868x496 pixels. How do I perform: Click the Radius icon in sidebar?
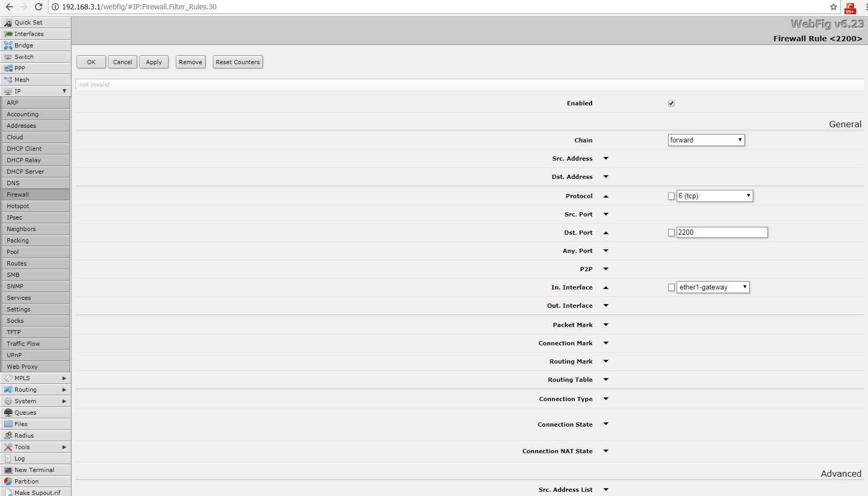coord(8,435)
